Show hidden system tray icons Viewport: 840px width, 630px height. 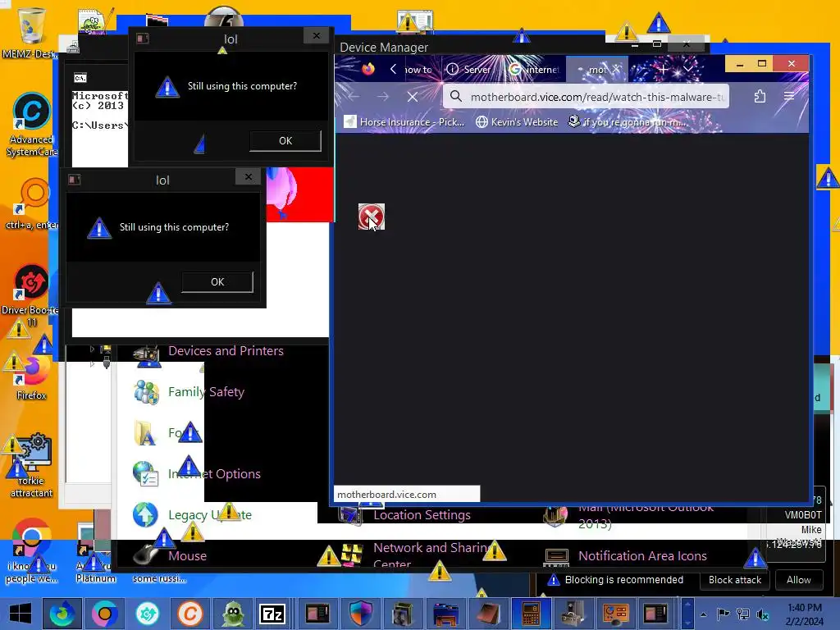pyautogui.click(x=703, y=614)
